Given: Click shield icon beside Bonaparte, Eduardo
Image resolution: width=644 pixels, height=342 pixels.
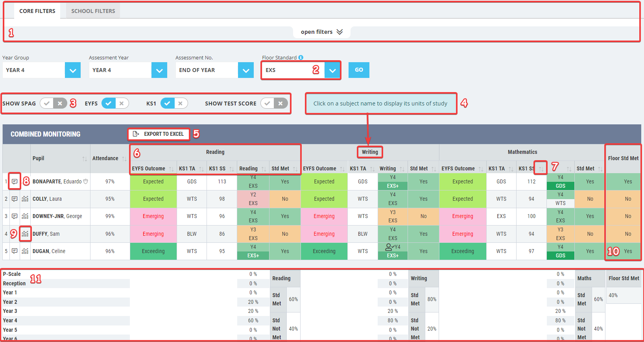Looking at the screenshot, I should [x=86, y=181].
